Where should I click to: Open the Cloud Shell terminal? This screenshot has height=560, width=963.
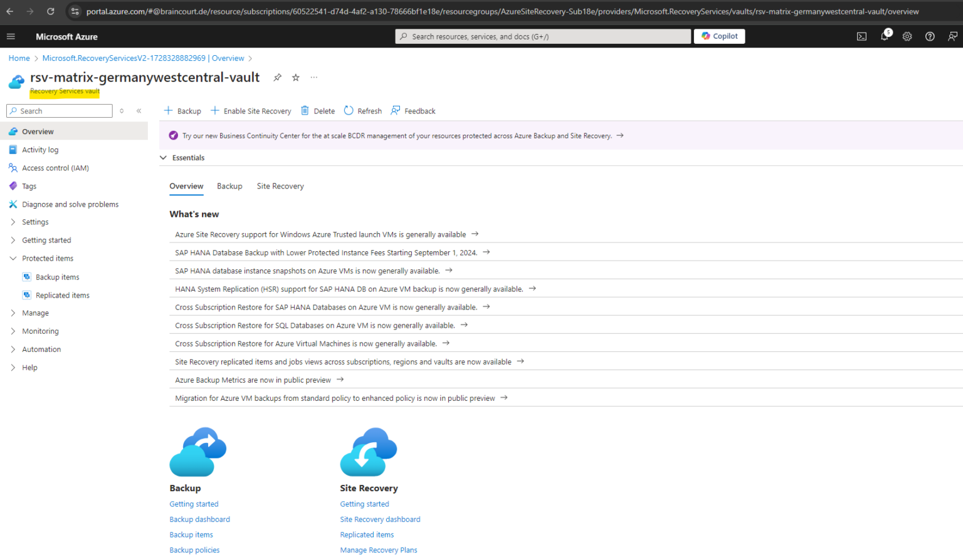coord(861,36)
